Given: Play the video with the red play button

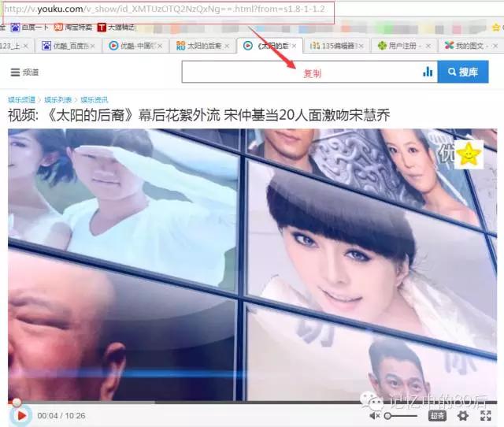Looking at the screenshot, I should coord(21,415).
